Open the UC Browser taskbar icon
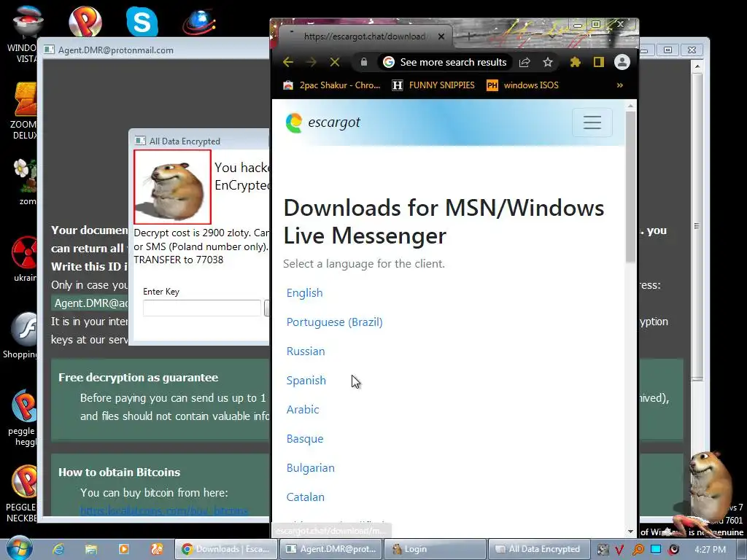Image resolution: width=747 pixels, height=560 pixels. (x=156, y=549)
